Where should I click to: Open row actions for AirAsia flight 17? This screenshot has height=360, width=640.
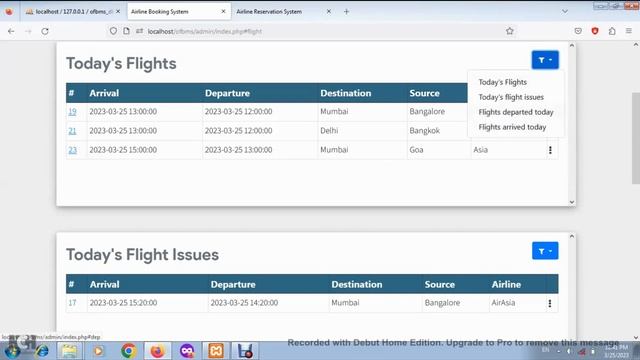[x=550, y=303]
